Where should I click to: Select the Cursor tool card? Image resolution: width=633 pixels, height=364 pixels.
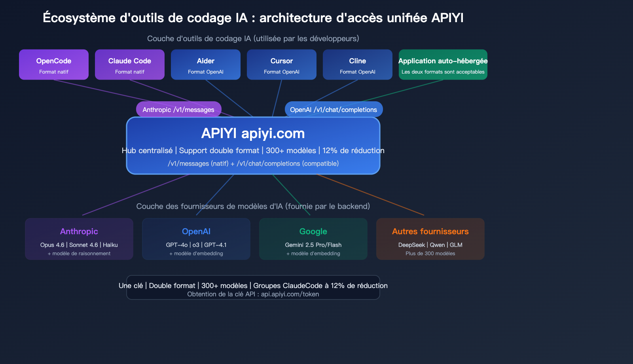pos(281,64)
